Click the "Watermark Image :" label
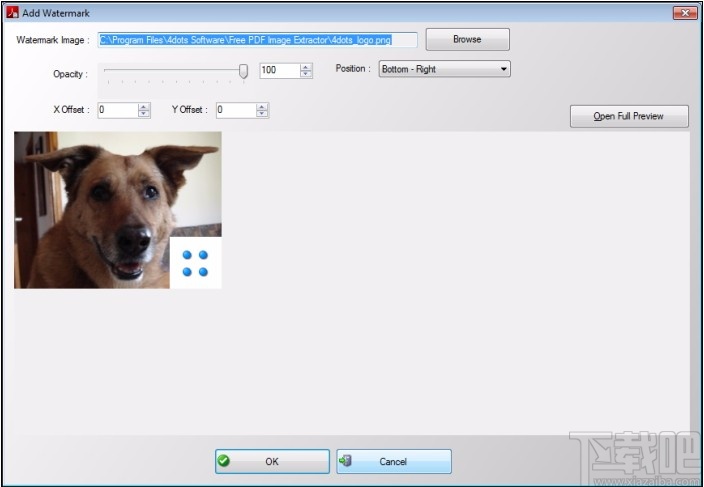The image size is (704, 487). point(53,40)
